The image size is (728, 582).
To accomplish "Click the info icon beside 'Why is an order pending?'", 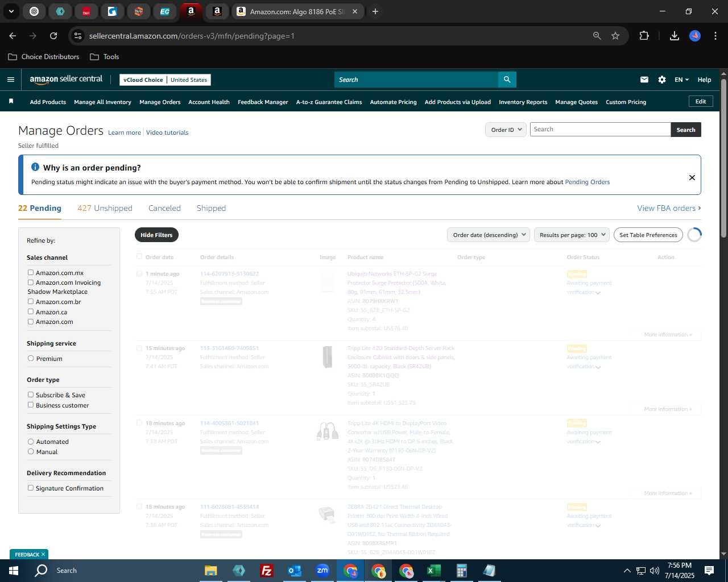I will click(x=35, y=167).
